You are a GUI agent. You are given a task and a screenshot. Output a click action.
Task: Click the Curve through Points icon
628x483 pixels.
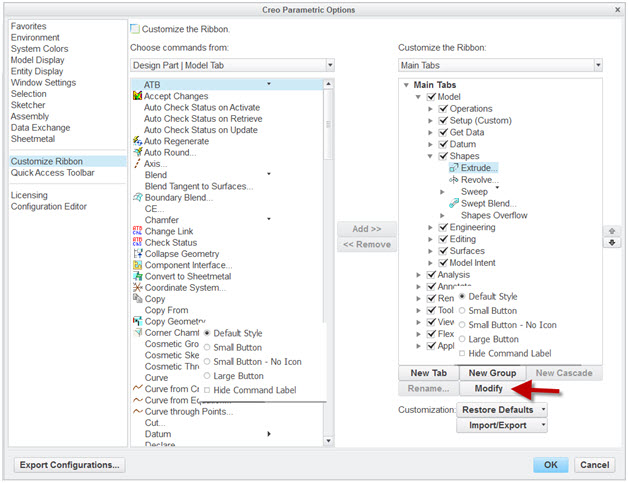pyautogui.click(x=137, y=411)
